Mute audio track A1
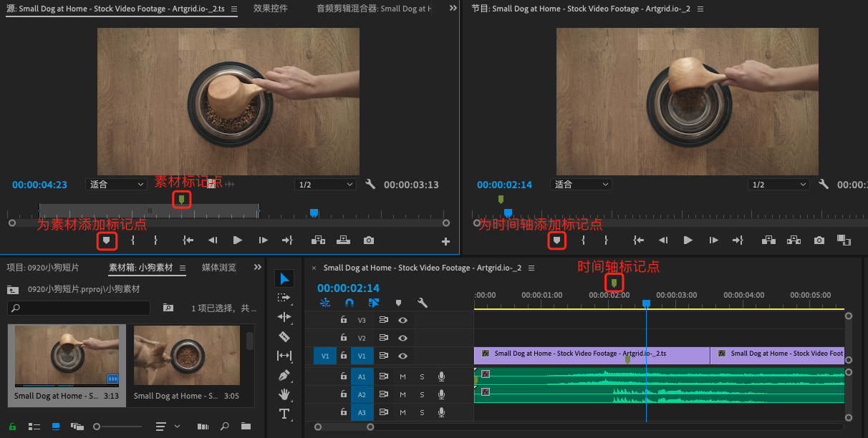Screen dimensions: 868x438 click(x=402, y=376)
